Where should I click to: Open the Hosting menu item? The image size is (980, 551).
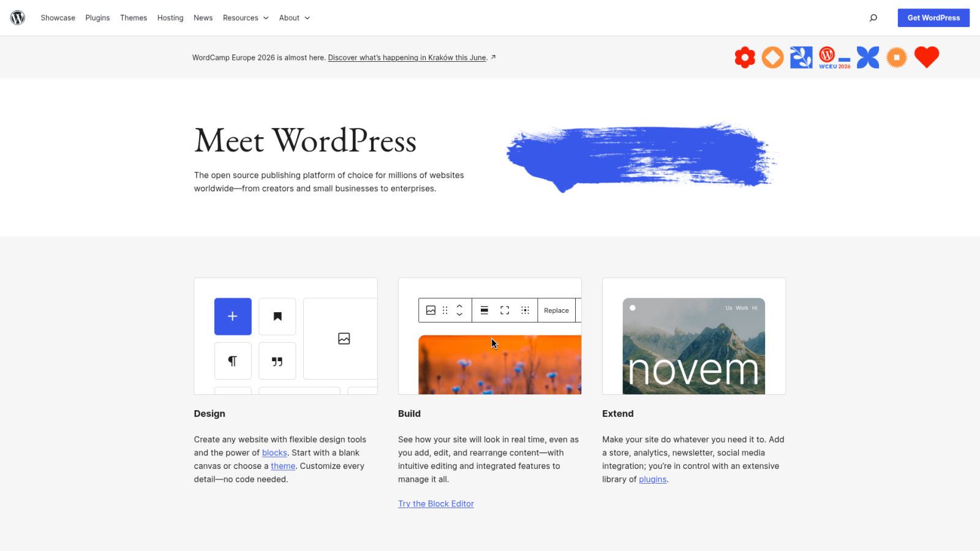click(170, 18)
